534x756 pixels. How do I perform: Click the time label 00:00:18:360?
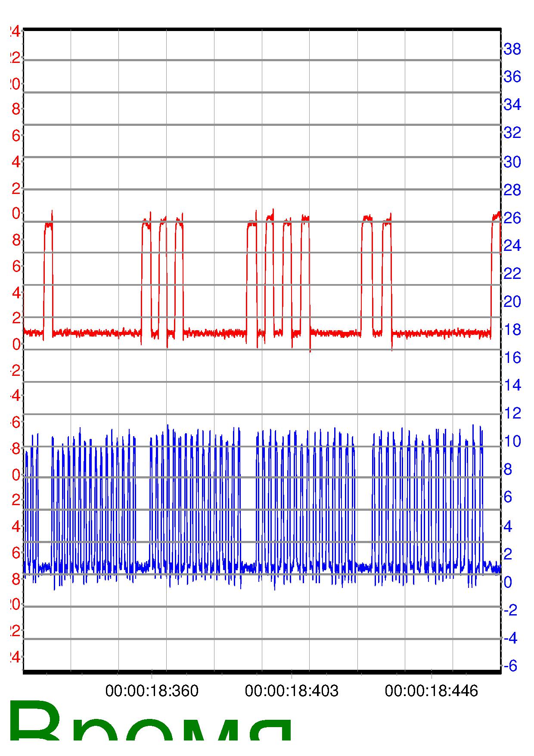click(x=152, y=691)
